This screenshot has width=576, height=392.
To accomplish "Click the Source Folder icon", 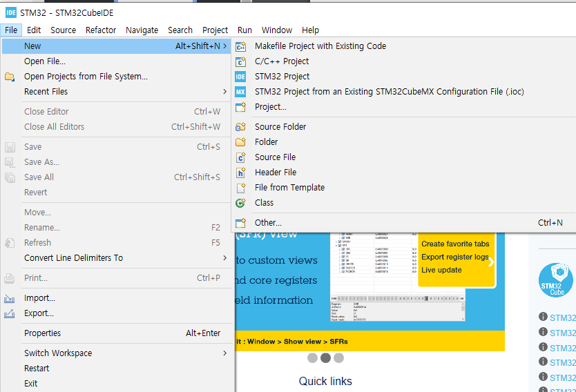I will pyautogui.click(x=240, y=127).
